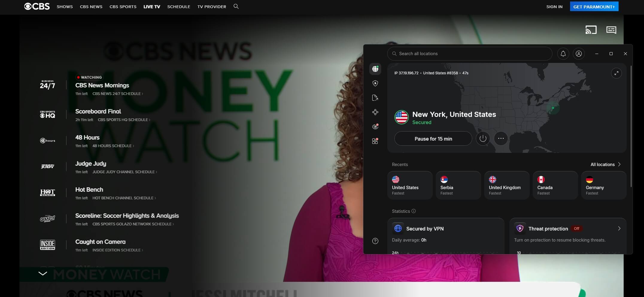Watch Scoreboard Final channel
This screenshot has width=644, height=297.
(98, 111)
